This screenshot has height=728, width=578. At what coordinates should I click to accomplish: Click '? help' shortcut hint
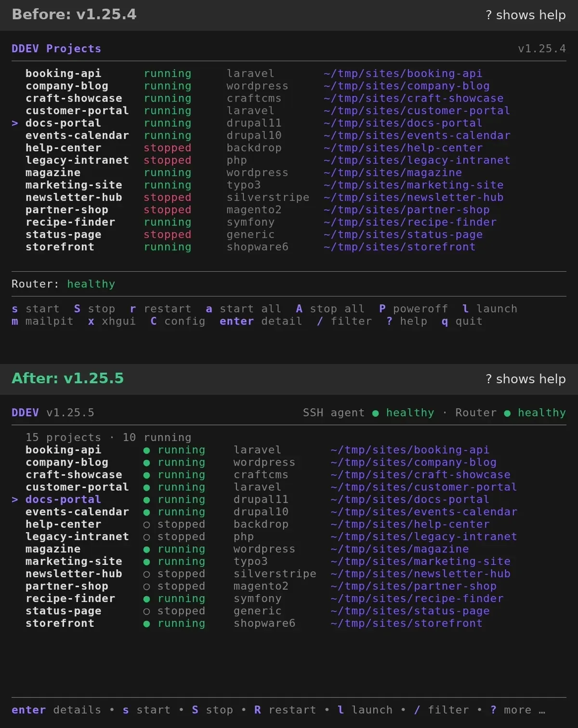407,321
